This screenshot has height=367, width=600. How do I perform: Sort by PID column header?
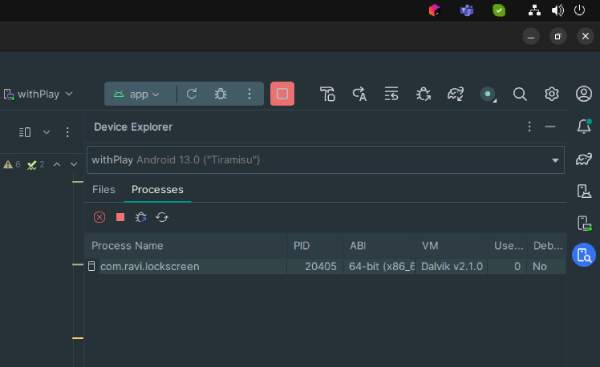[x=315, y=246]
